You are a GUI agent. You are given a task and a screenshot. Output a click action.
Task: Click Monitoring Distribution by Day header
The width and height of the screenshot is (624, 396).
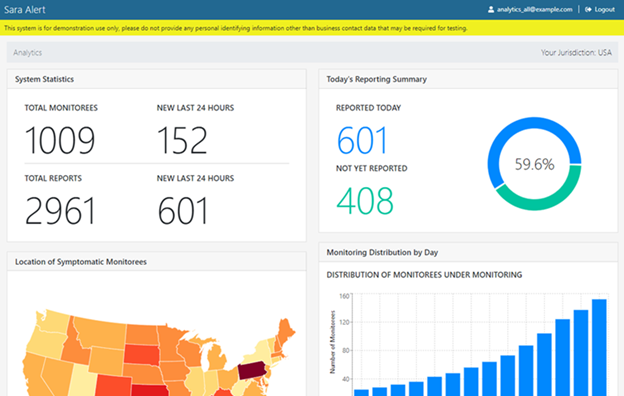pyautogui.click(x=468, y=252)
